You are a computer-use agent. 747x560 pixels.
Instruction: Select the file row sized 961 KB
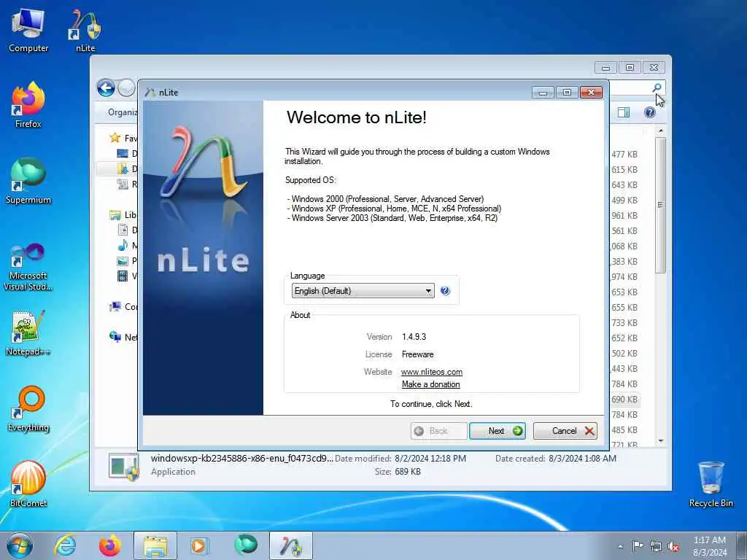(x=624, y=215)
